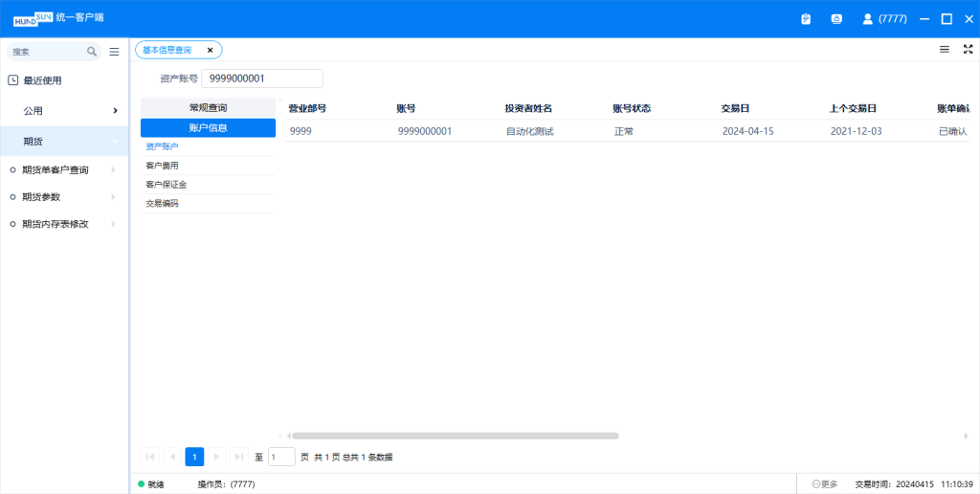Click page 1 pagination button
Viewport: 980px width, 494px height.
pyautogui.click(x=194, y=458)
